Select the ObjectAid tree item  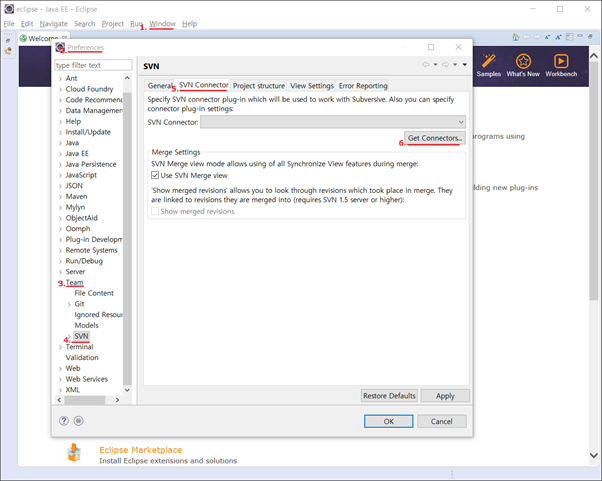[81, 218]
